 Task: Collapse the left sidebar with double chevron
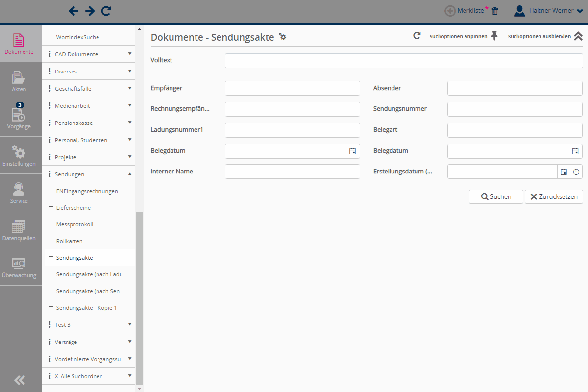[20, 380]
